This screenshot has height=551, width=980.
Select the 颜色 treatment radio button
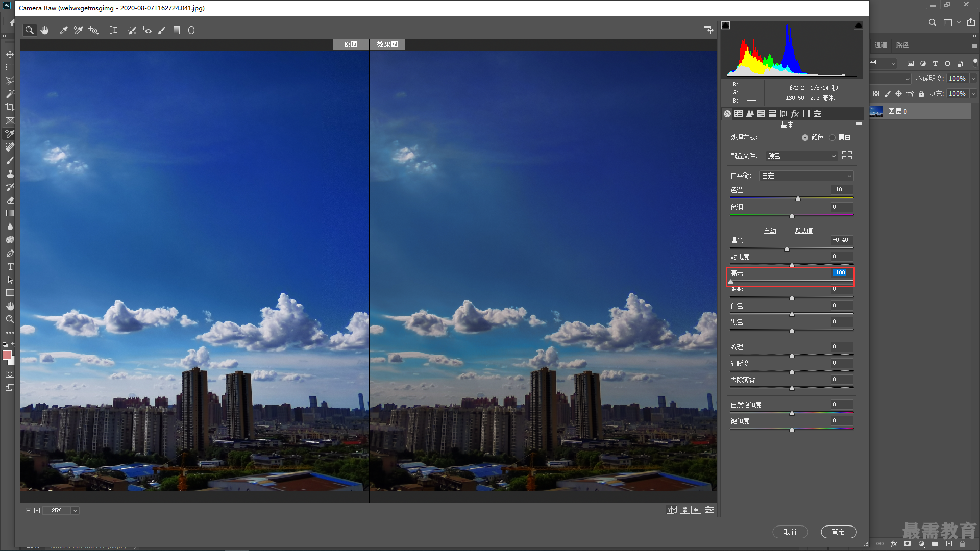(x=805, y=137)
